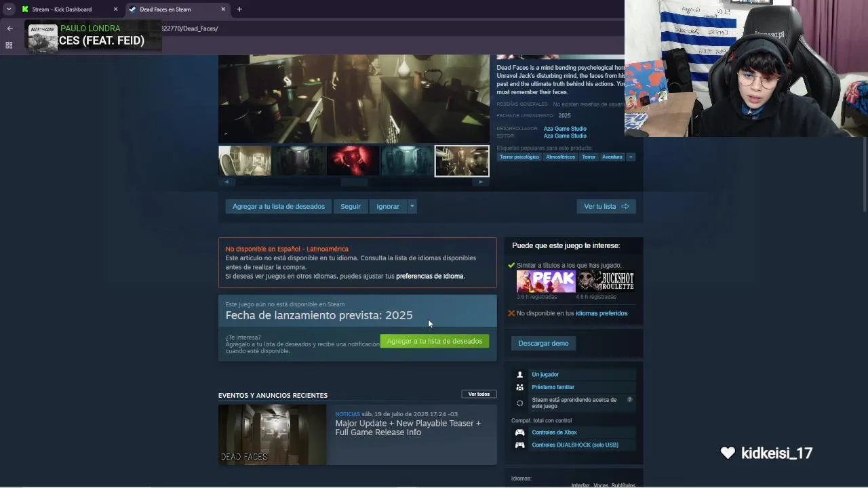Viewport: 868px width, 488px height.
Task: Click the thumbnail strip scroll handle
Action: point(354,182)
